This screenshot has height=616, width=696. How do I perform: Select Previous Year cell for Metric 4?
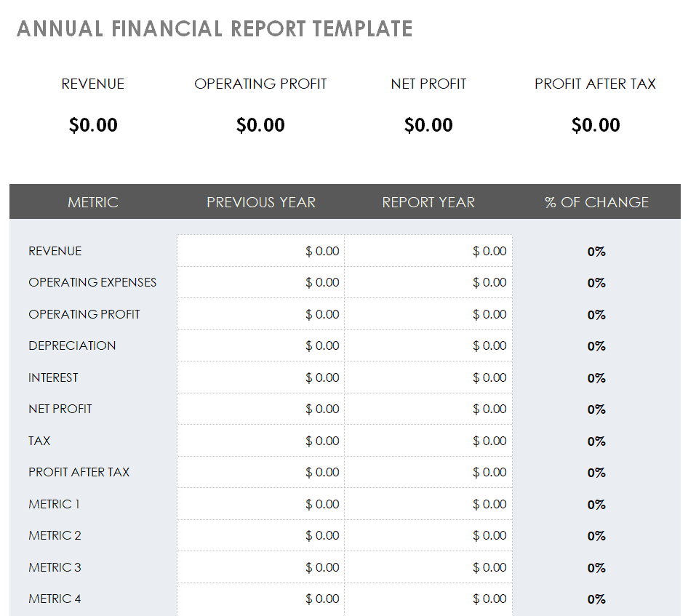click(261, 599)
